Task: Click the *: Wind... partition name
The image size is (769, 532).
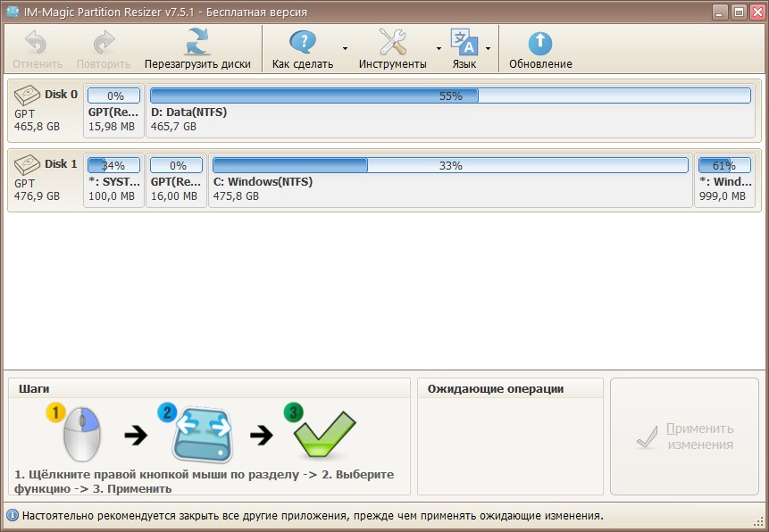Action: 725,182
